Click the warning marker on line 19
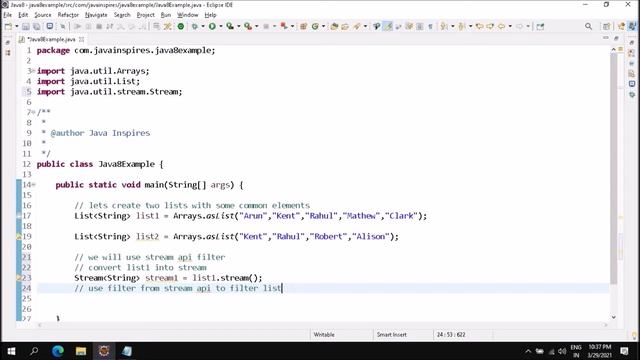The height and width of the screenshot is (360, 640). point(19,236)
